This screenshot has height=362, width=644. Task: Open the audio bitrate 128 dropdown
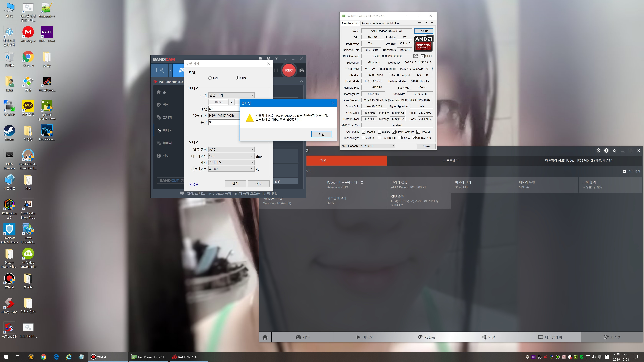point(231,156)
